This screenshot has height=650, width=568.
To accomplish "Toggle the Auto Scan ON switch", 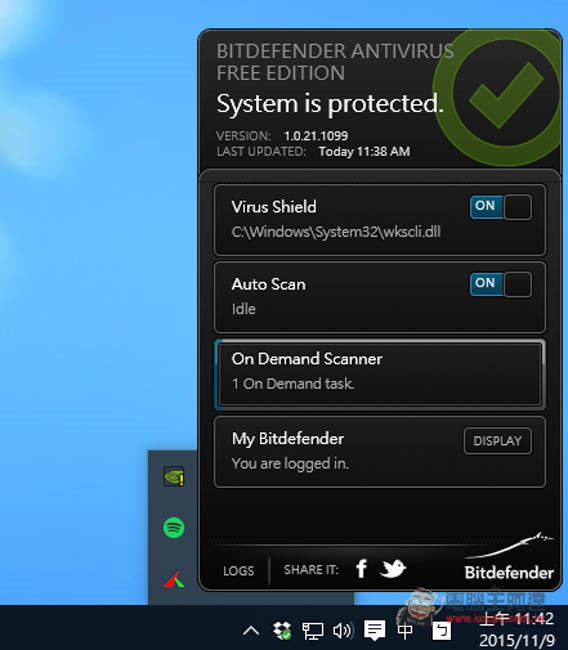I will [501, 284].
